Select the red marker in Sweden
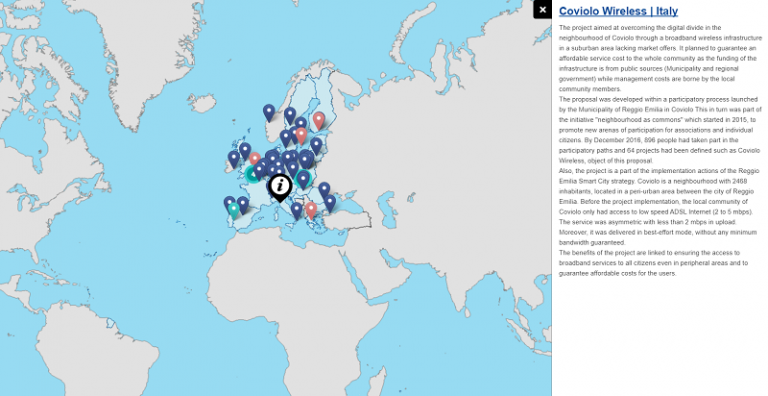 [x=301, y=136]
